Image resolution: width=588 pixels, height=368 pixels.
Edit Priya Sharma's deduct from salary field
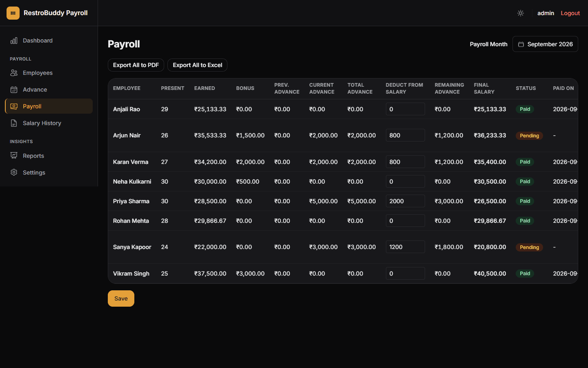(x=405, y=201)
